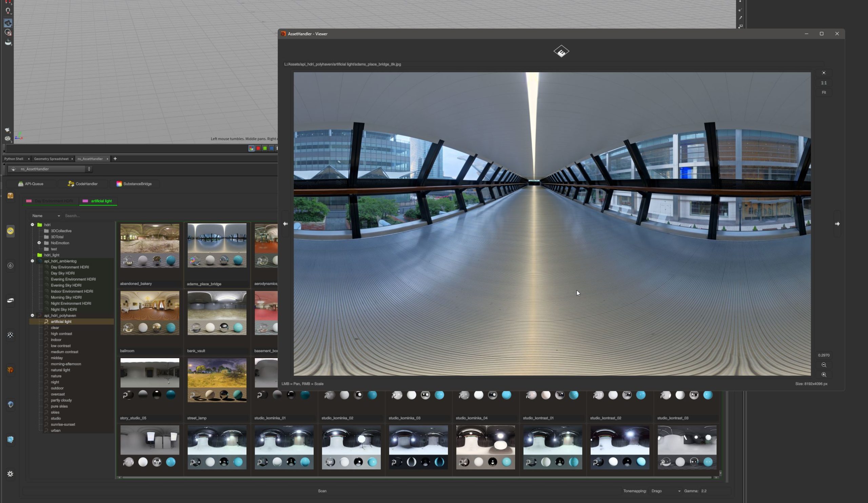Open the SubstanceBridge tool
The height and width of the screenshot is (503, 868).
point(134,184)
